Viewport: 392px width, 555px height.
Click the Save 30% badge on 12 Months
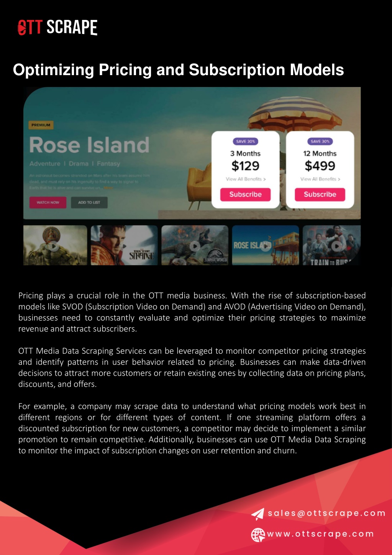tap(320, 141)
